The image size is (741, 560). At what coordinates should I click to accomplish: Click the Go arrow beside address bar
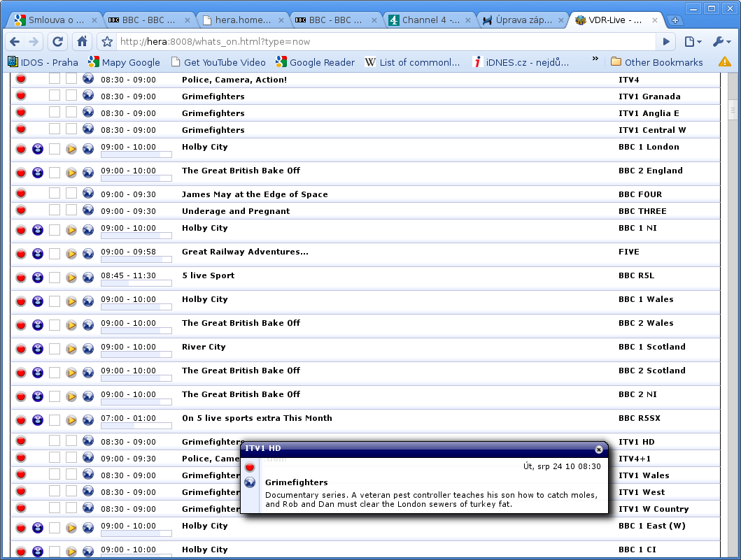point(666,41)
